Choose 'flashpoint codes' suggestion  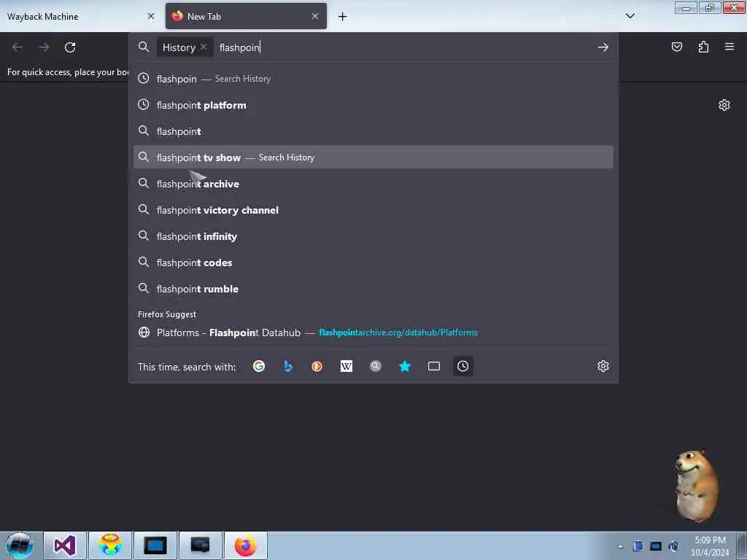pos(373,262)
